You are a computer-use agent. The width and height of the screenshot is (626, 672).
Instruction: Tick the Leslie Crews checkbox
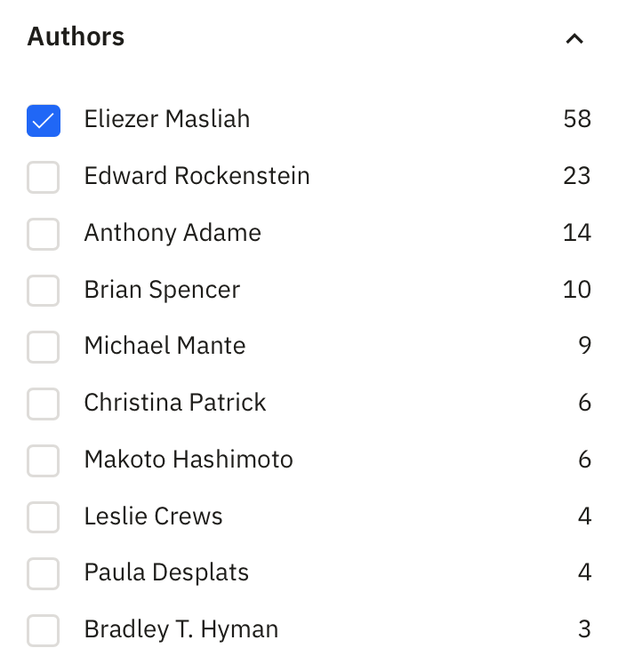(44, 516)
